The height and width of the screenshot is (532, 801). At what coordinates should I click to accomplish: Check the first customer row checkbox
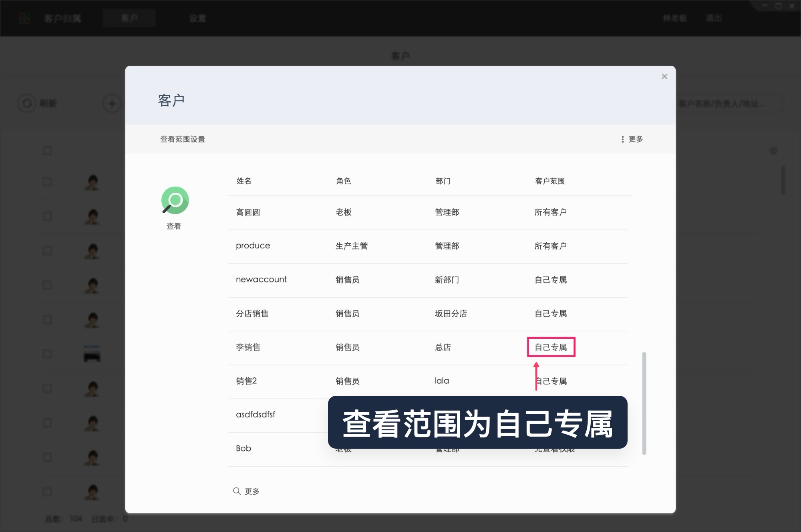(x=47, y=182)
